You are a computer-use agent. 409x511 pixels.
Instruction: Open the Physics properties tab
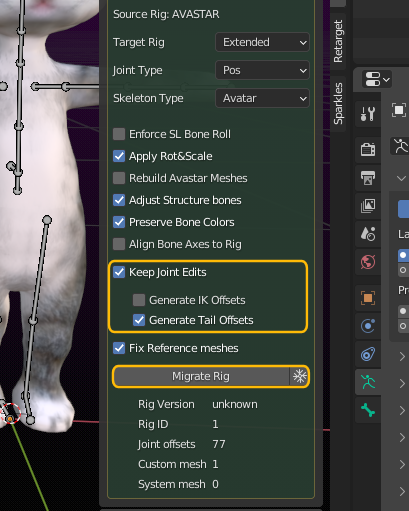[368, 326]
